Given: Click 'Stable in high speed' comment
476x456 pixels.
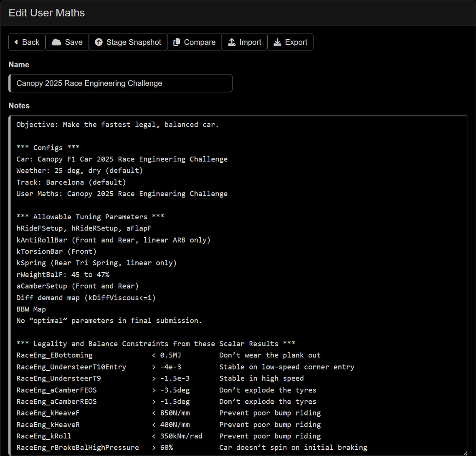Looking at the screenshot, I should point(261,378).
